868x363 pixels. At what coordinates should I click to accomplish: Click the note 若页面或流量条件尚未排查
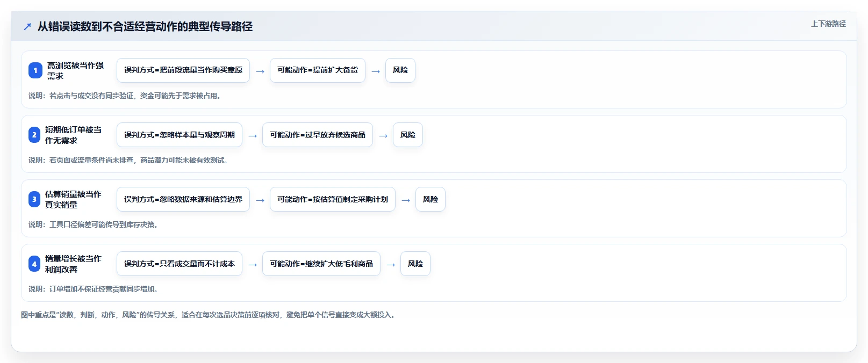click(x=129, y=160)
